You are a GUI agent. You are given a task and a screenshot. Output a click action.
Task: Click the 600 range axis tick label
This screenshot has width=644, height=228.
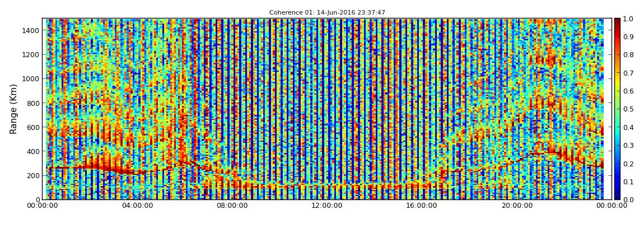point(33,127)
